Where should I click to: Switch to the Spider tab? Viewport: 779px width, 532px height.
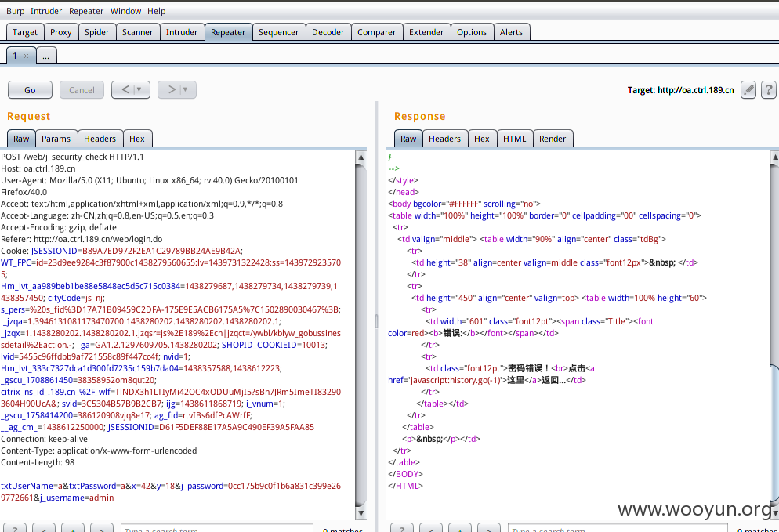[96, 32]
